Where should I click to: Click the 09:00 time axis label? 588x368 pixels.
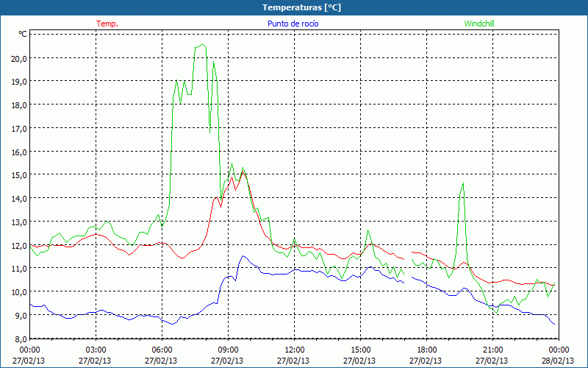click(228, 350)
